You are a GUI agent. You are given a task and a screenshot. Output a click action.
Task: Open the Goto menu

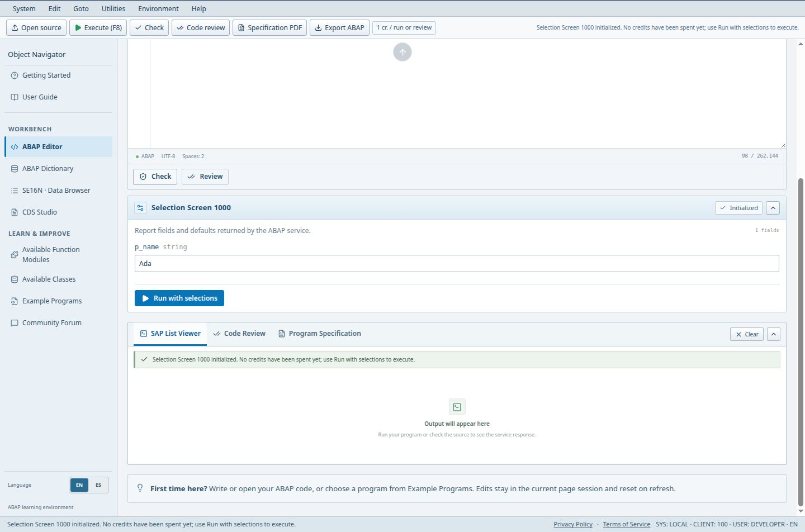81,8
